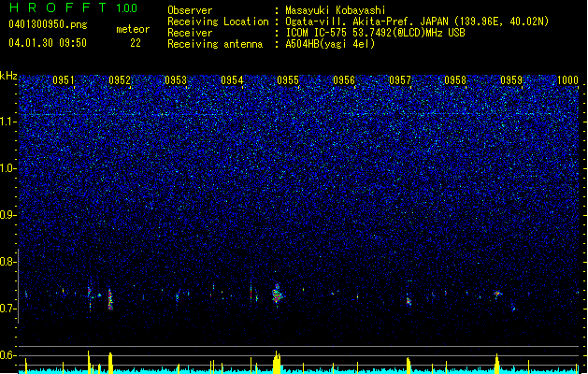Screen dimensions: 588x374
Task: Click the 1.0 kHz axis label
Action: pyautogui.click(x=8, y=168)
